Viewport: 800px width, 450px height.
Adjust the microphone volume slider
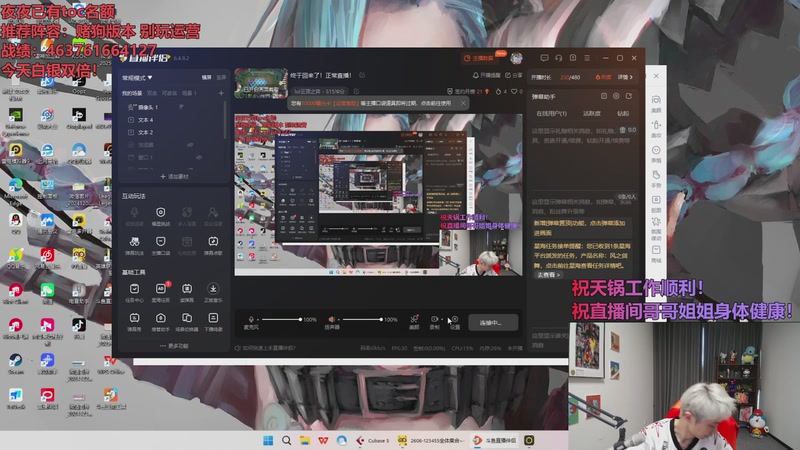click(x=281, y=319)
